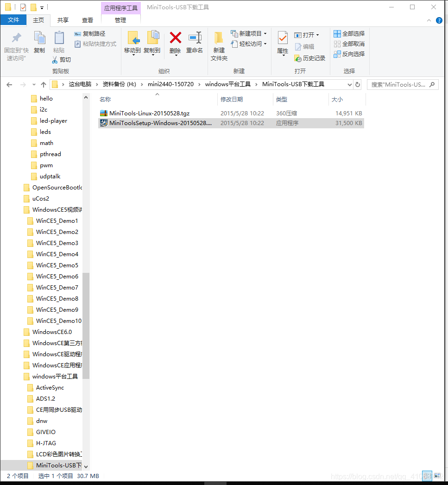The height and width of the screenshot is (485, 448).
Task: Delete the selected file with red X
Action: pos(175,43)
